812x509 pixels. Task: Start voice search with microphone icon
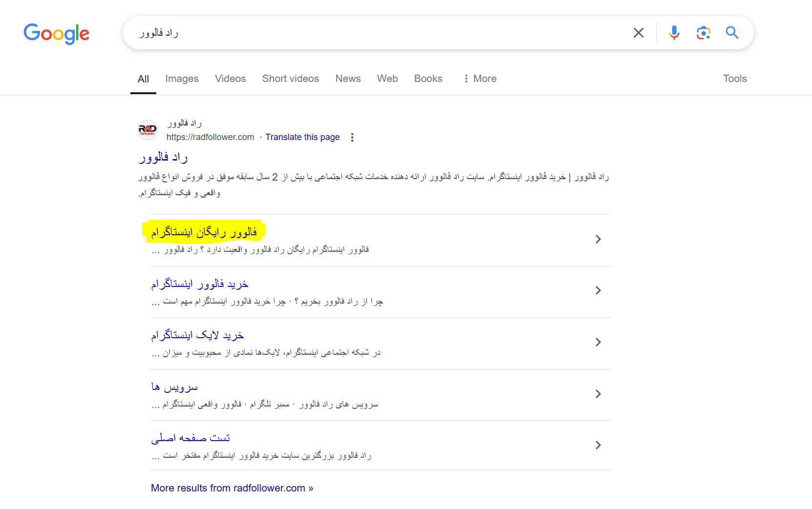[x=674, y=33]
